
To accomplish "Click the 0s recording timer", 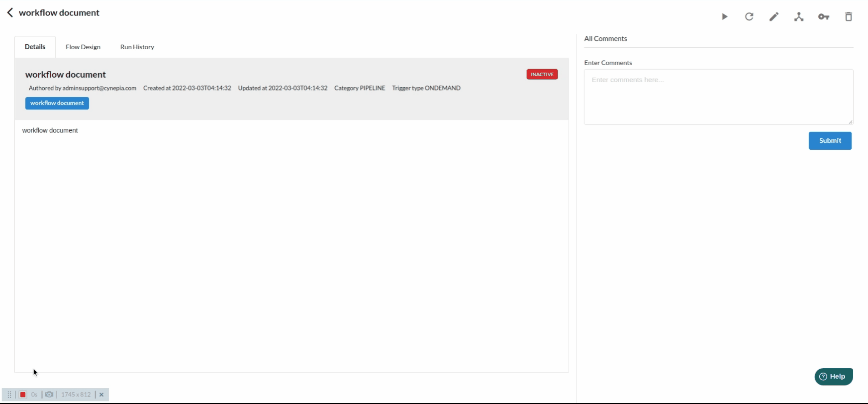I will [x=34, y=395].
